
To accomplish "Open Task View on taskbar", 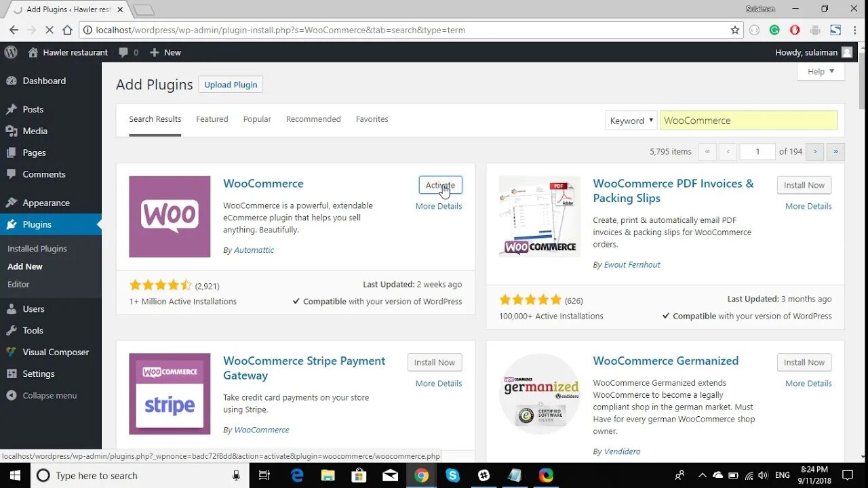I will pos(265,475).
